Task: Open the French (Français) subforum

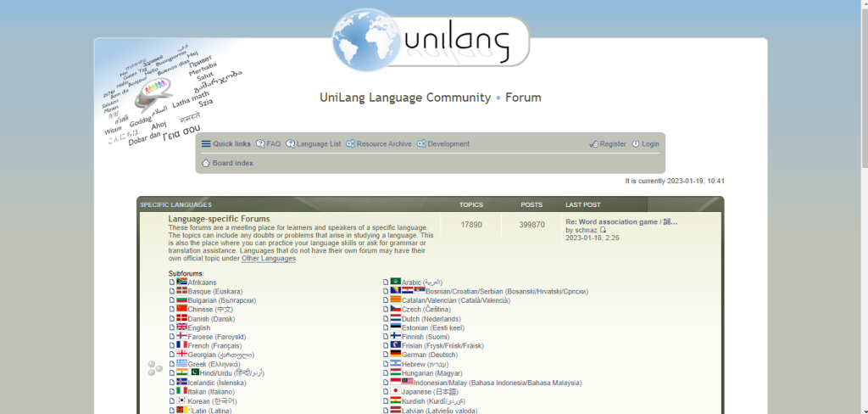Action: click(214, 346)
